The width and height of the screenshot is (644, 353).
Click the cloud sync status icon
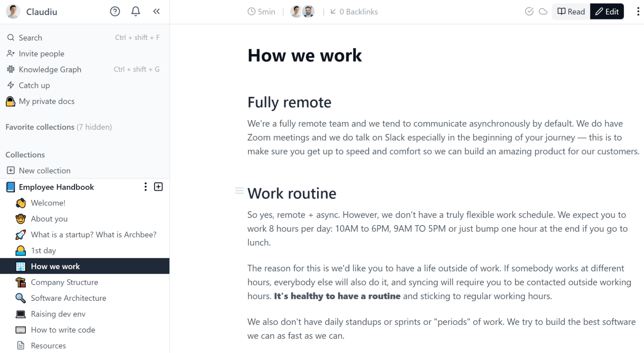[543, 11]
